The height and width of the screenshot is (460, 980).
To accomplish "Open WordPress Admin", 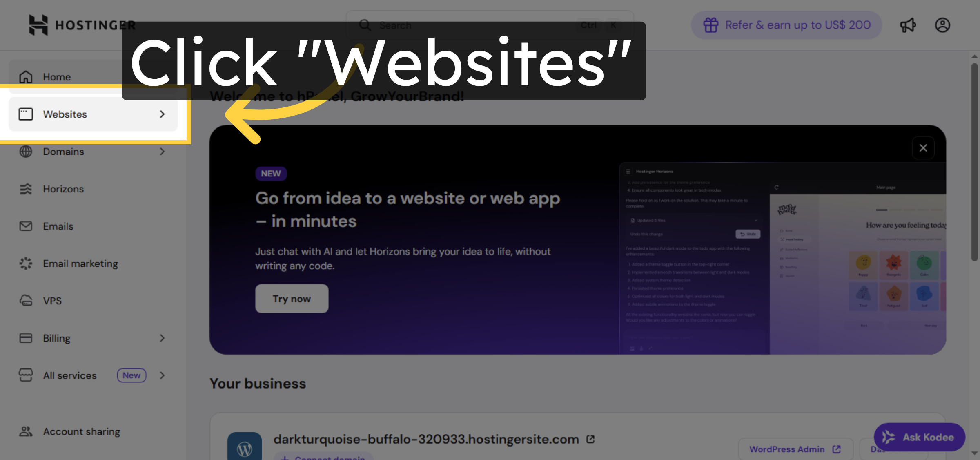I will 795,449.
